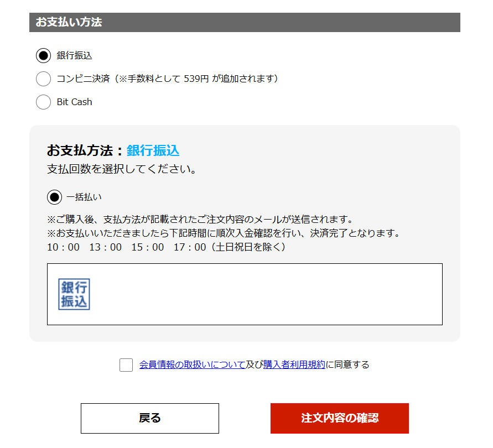This screenshot has width=493, height=448.
Task: Click the gray お支払い方法 header bar
Action: click(245, 23)
